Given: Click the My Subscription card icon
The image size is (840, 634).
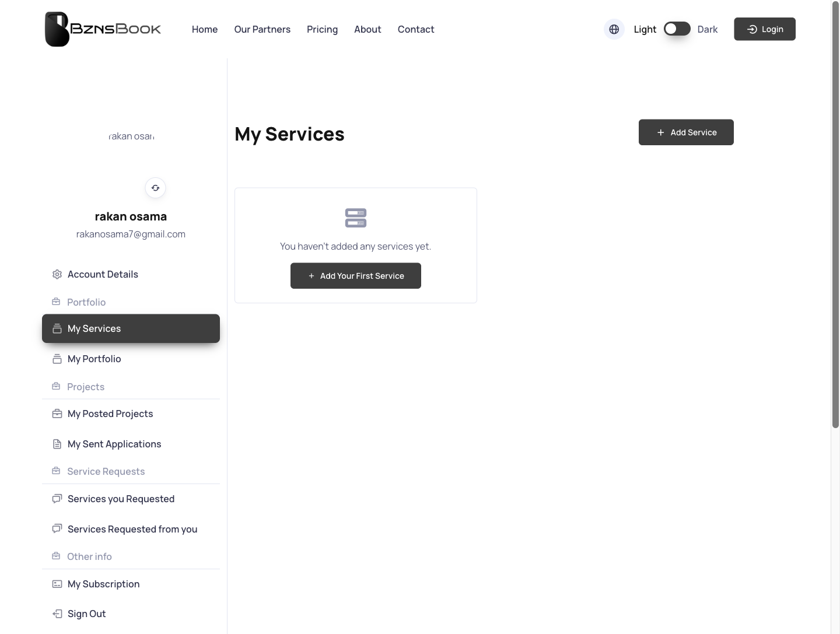Looking at the screenshot, I should point(57,584).
